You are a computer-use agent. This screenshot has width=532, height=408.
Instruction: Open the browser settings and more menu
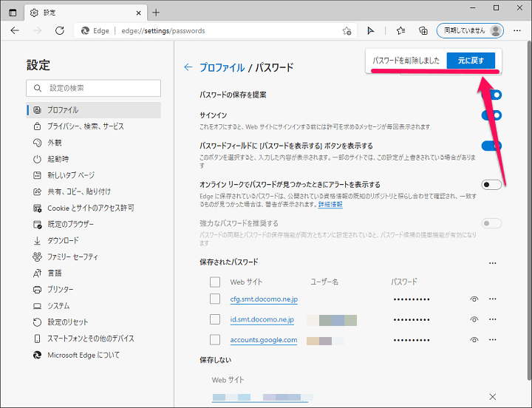[517, 31]
